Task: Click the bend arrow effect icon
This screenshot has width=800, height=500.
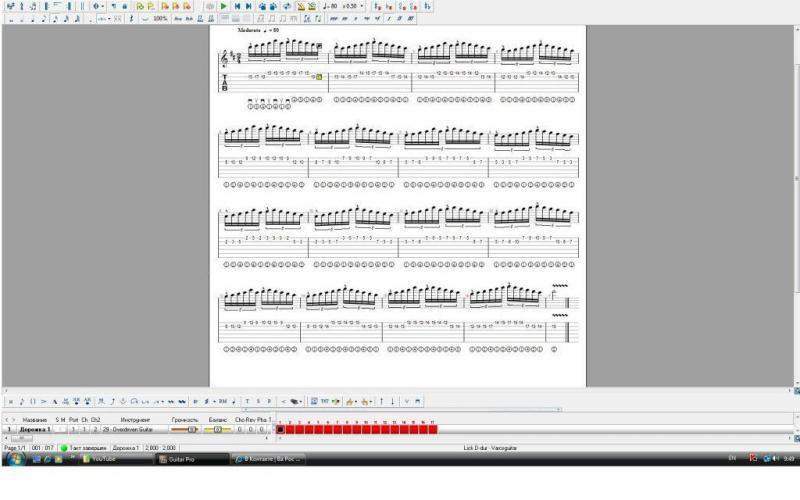Action: [x=113, y=402]
